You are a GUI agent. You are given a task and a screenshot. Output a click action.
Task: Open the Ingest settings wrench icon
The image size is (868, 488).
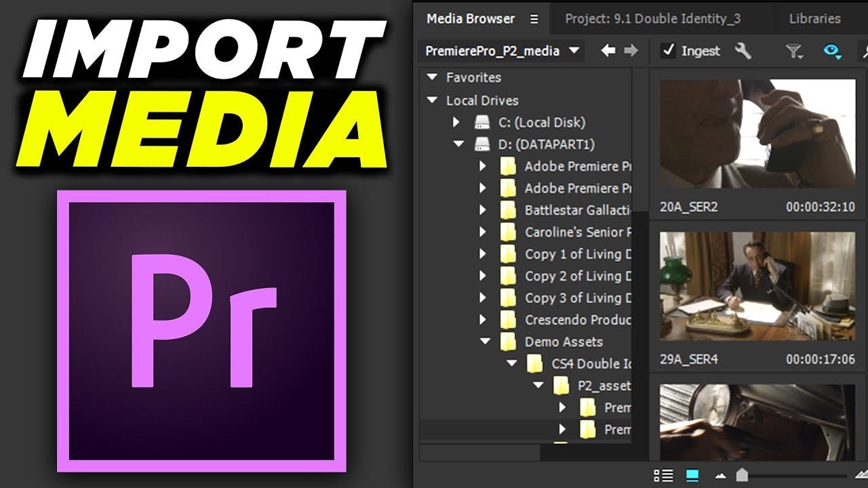743,51
